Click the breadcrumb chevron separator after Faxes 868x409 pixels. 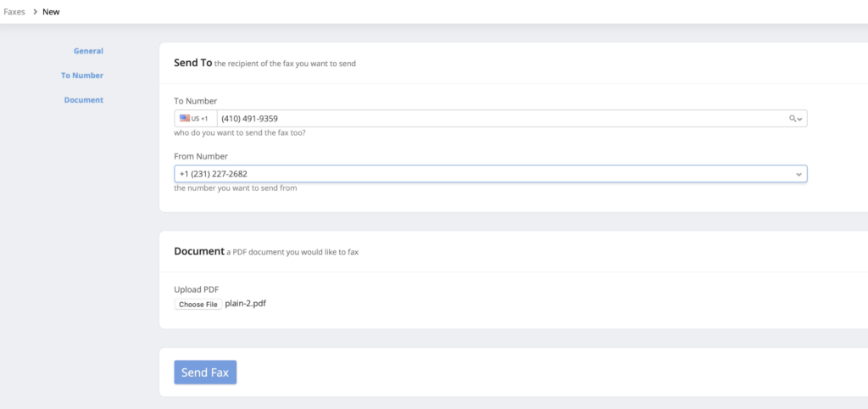coord(34,12)
